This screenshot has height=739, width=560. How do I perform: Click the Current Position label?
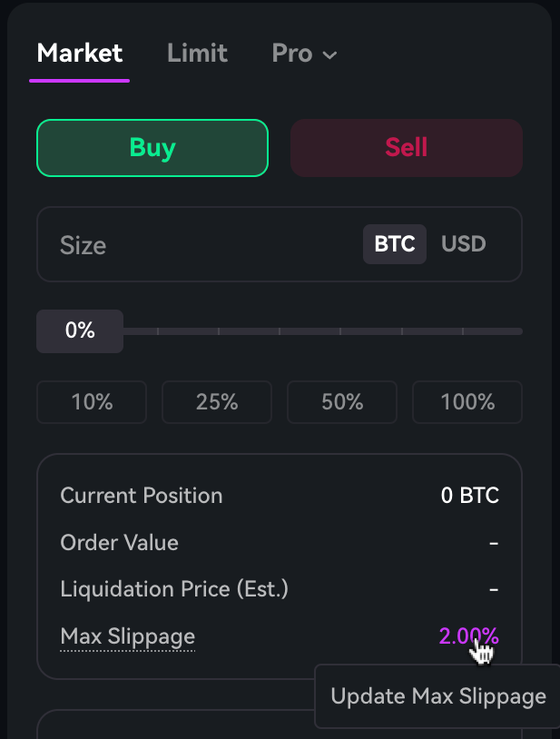point(141,496)
